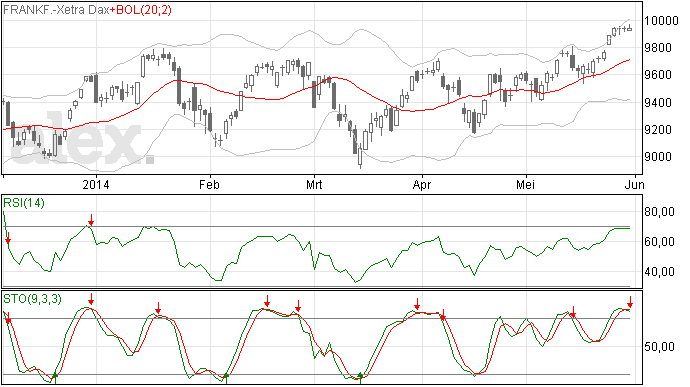Click the FRANKF.-Xetra Dax chart title
The width and height of the screenshot is (690, 387).
point(56,10)
